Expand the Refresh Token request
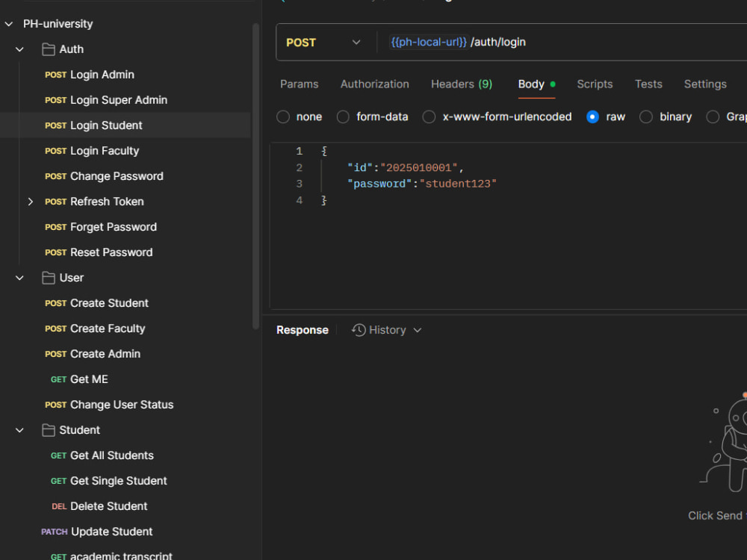The height and width of the screenshot is (560, 747). click(31, 202)
